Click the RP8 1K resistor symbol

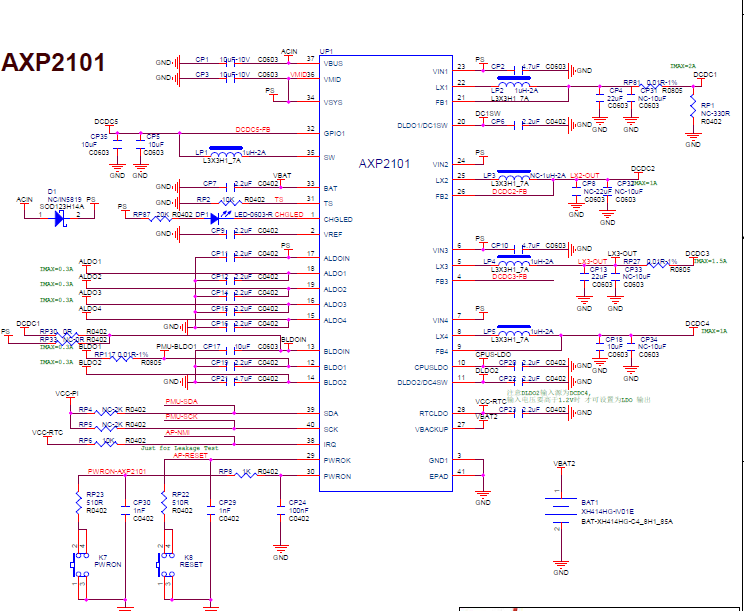pos(246,475)
